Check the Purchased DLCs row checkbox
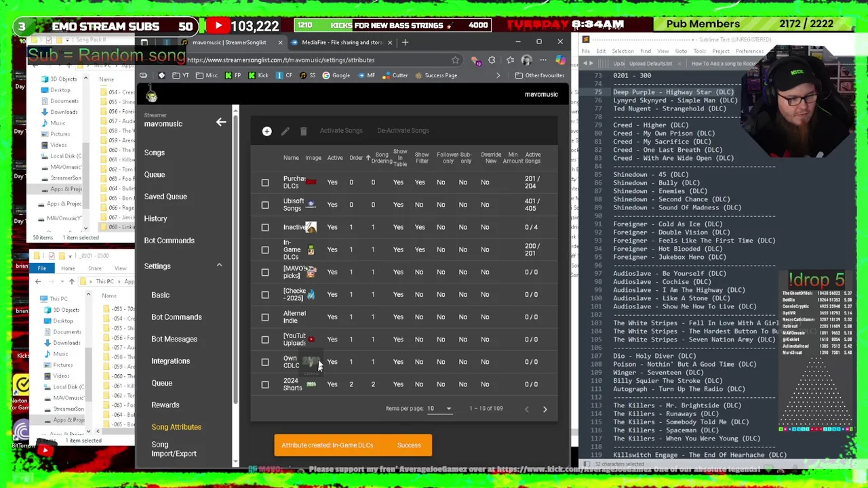 [265, 182]
